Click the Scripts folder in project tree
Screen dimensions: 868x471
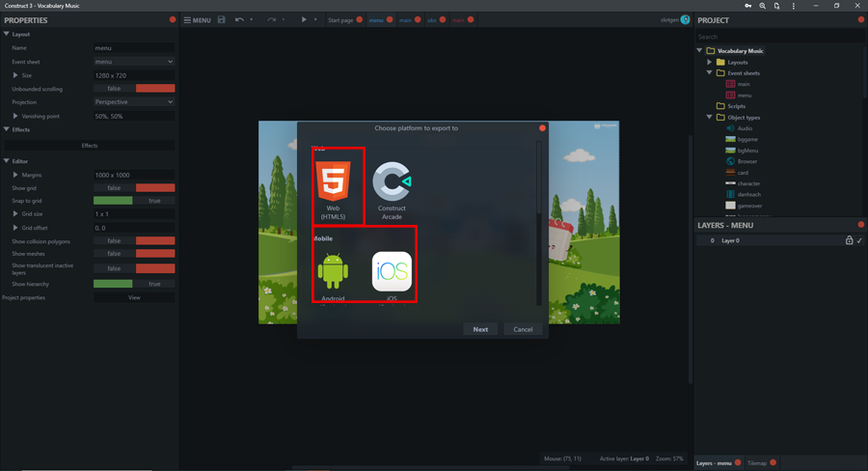736,106
